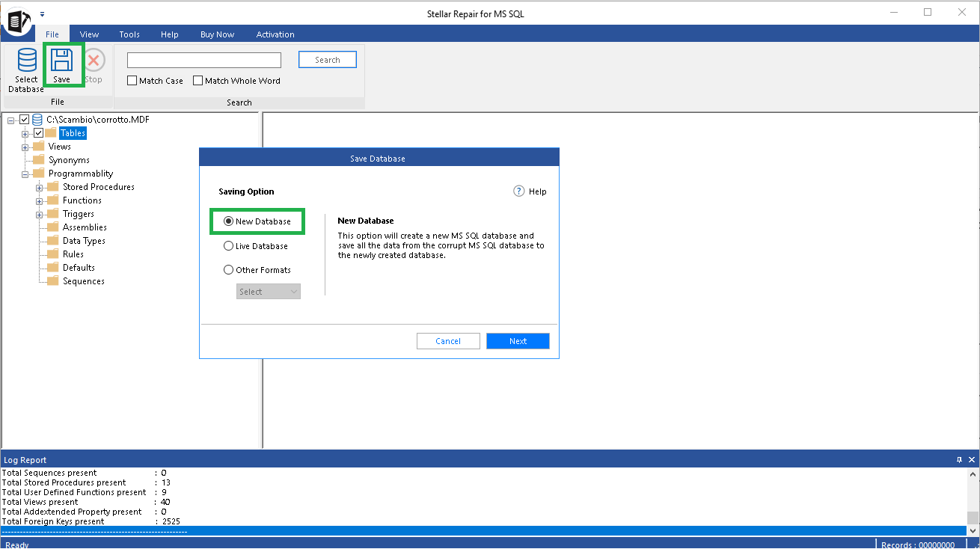
Task: Click the Help question mark icon in dialog
Action: [519, 191]
